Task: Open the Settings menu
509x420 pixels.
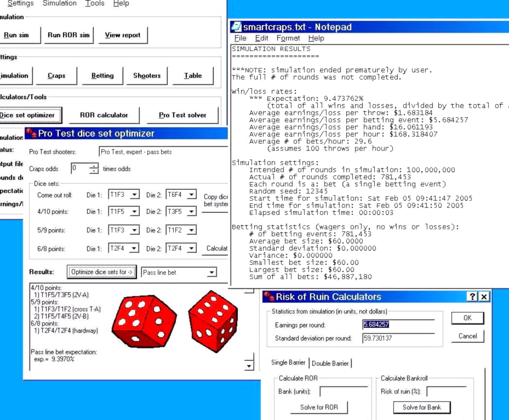Action: pyautogui.click(x=20, y=3)
